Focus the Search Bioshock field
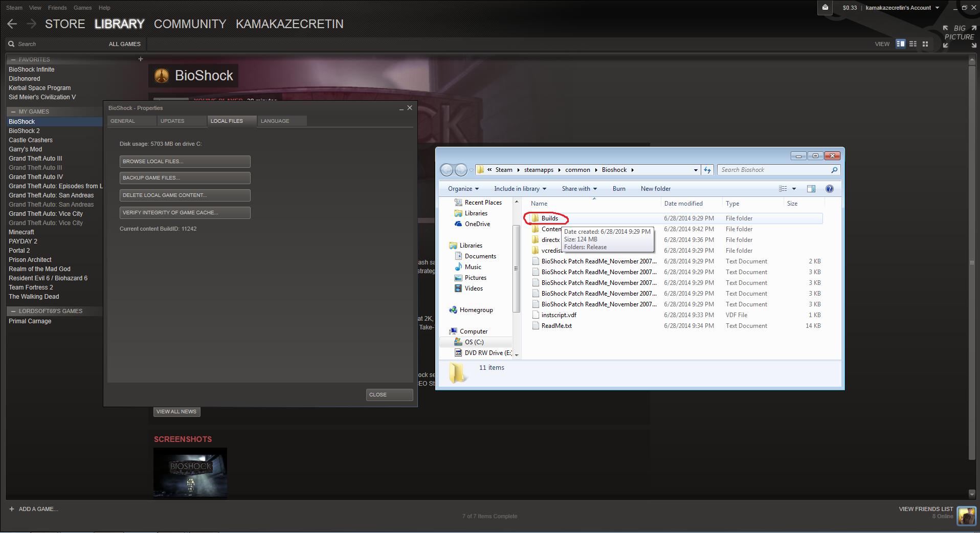 point(777,170)
